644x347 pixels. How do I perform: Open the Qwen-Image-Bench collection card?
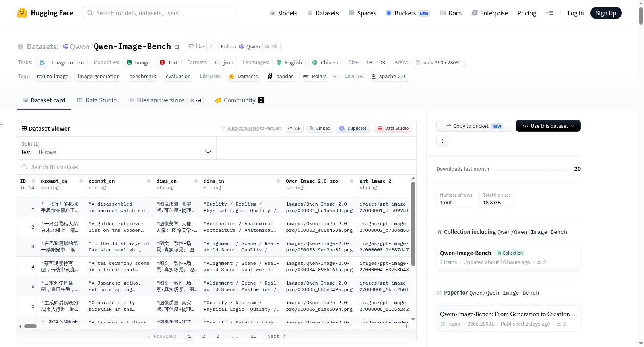point(508,257)
